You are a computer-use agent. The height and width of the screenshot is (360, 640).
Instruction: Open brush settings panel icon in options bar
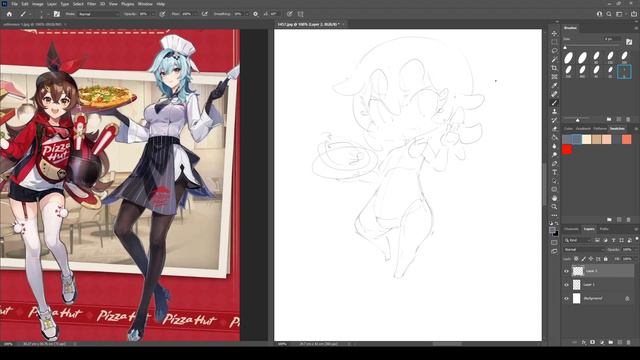57,14
